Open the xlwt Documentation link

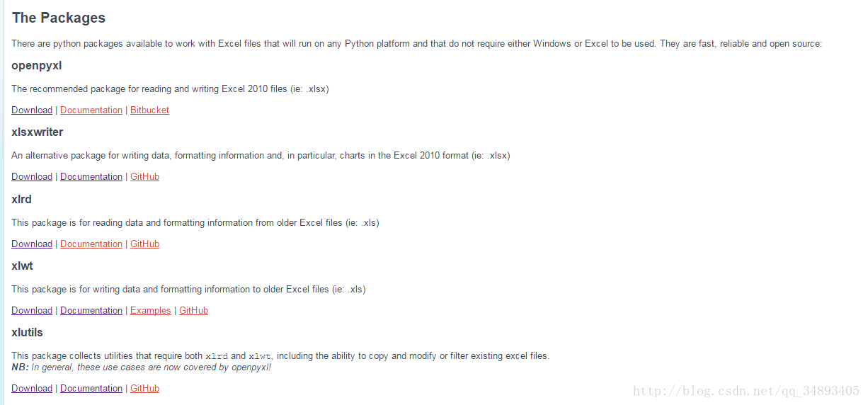pos(91,310)
